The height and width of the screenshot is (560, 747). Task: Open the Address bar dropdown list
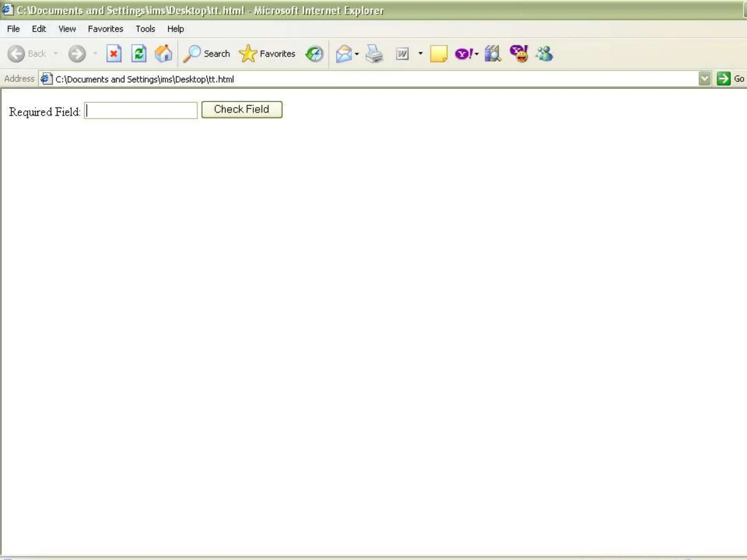click(705, 79)
